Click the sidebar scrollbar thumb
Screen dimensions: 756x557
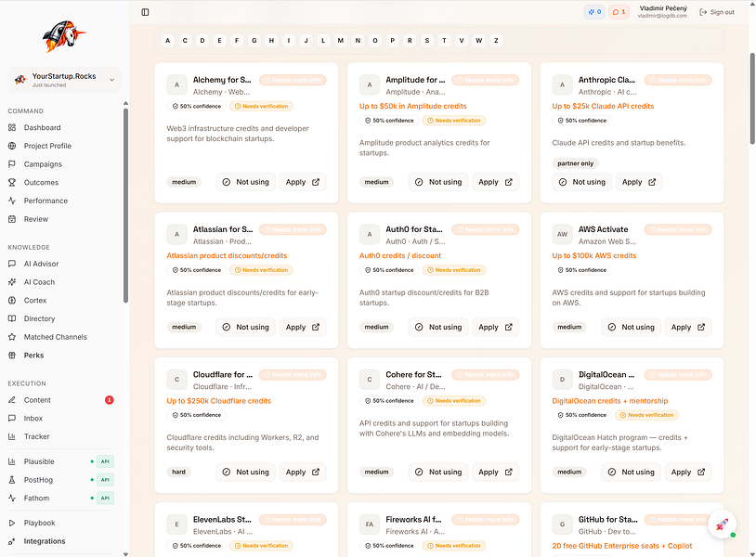click(125, 205)
